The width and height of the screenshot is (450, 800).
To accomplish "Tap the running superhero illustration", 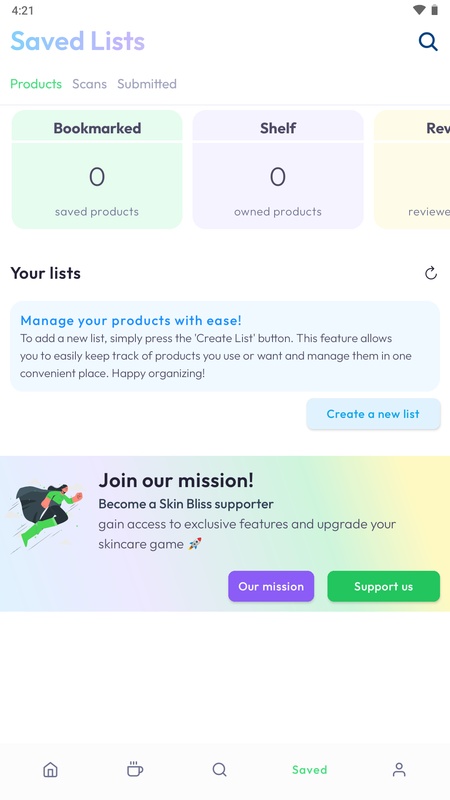I will point(46,514).
